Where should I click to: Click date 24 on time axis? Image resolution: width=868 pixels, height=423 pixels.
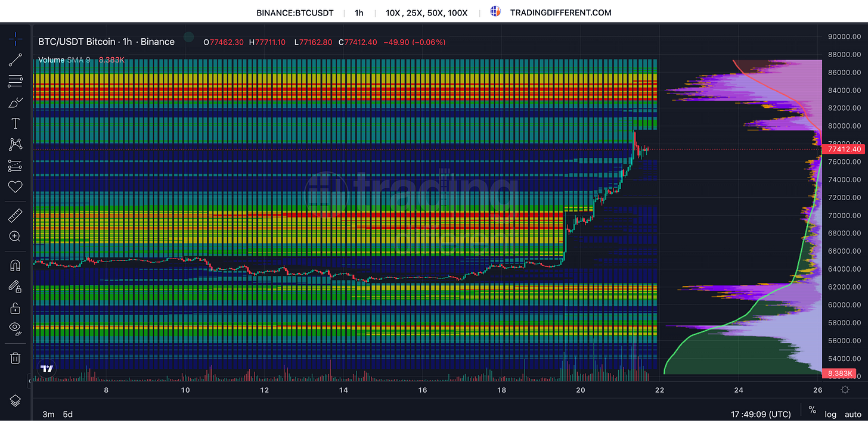tap(739, 390)
